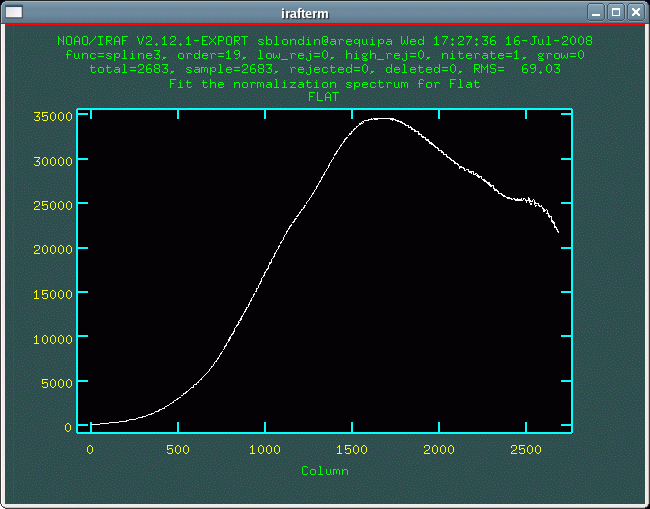650x509 pixels.
Task: Click the 1500 x-axis tick label
Action: click(x=352, y=450)
